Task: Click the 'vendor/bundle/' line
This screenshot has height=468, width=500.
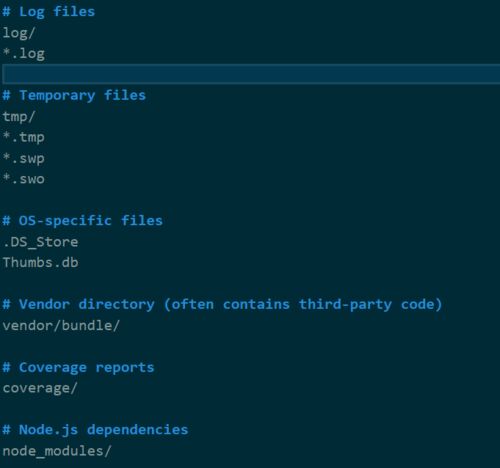Action: coord(61,326)
